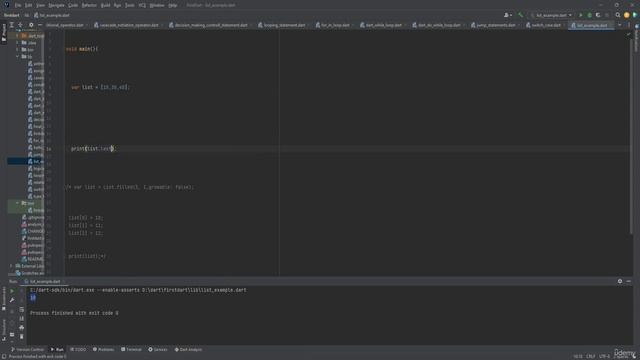Select CHANGELOG file in project tree

click(x=32, y=231)
